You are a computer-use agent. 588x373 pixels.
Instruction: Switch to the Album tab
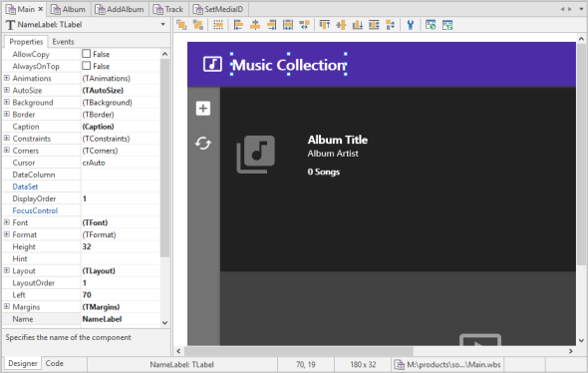click(x=69, y=9)
